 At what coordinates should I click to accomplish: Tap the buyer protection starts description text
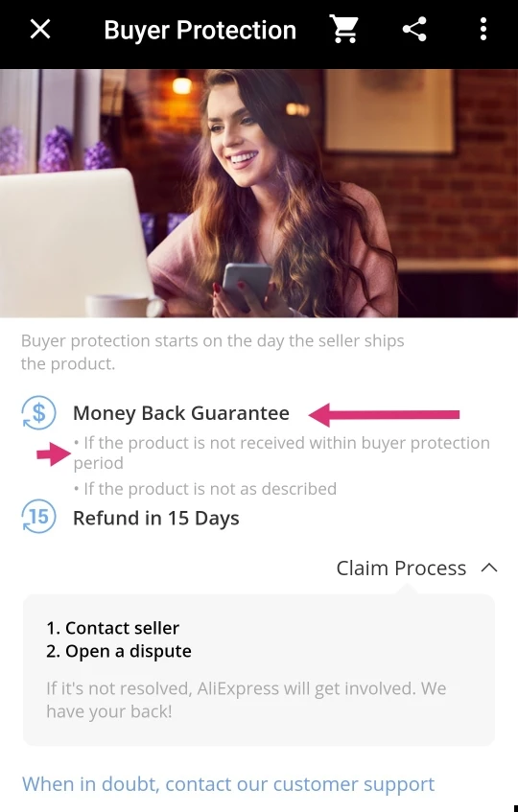[212, 352]
